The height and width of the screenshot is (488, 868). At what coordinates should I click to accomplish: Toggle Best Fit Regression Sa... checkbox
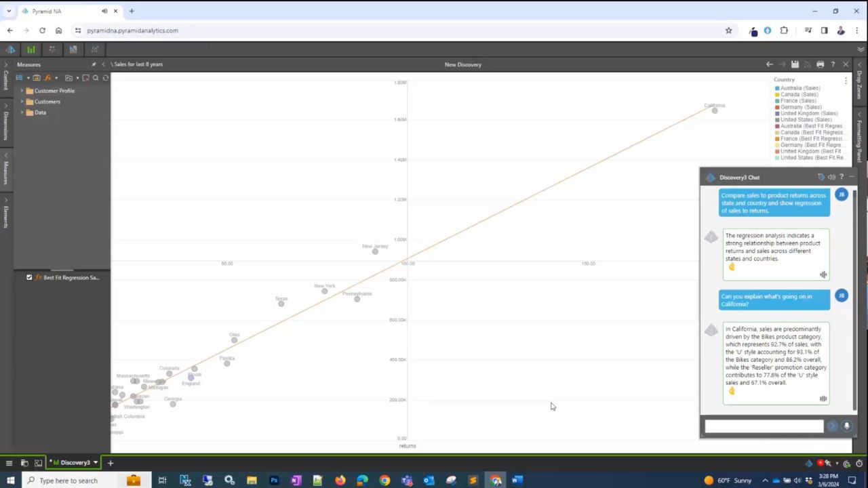point(29,277)
